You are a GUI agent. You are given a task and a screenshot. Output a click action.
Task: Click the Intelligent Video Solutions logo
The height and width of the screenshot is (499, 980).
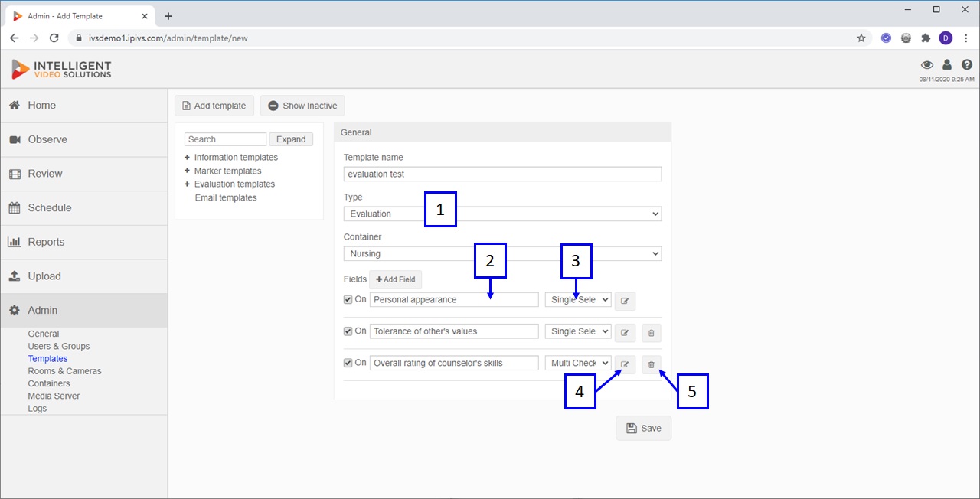click(61, 70)
